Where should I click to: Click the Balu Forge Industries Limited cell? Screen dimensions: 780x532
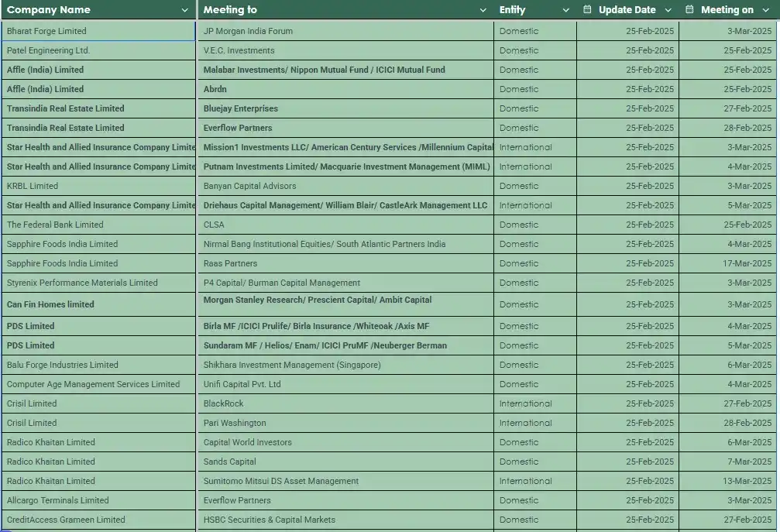click(x=98, y=365)
